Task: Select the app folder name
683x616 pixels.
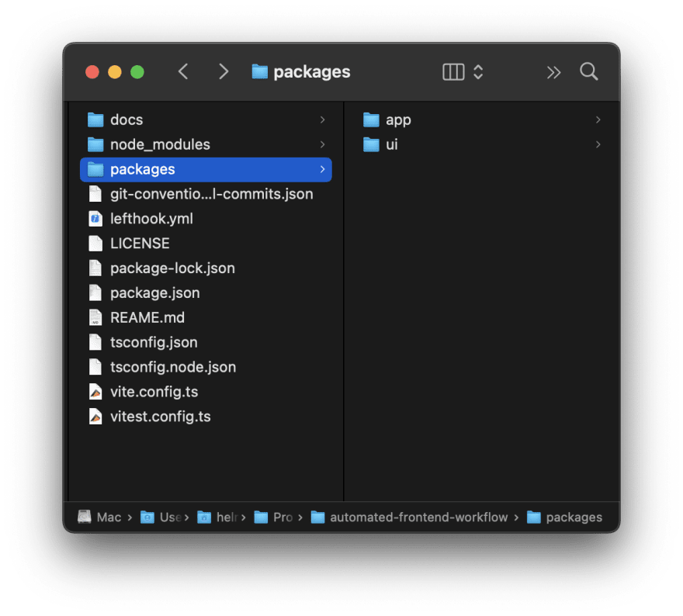Action: point(398,120)
